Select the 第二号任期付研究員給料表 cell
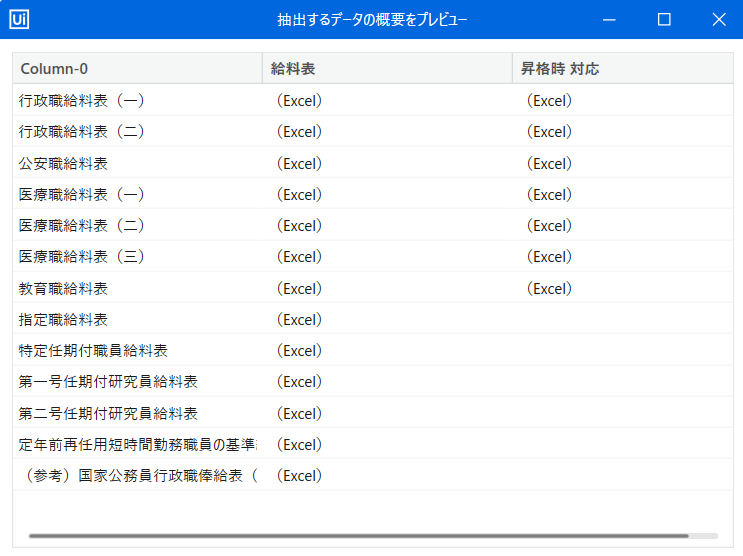This screenshot has width=743, height=556. tap(137, 413)
